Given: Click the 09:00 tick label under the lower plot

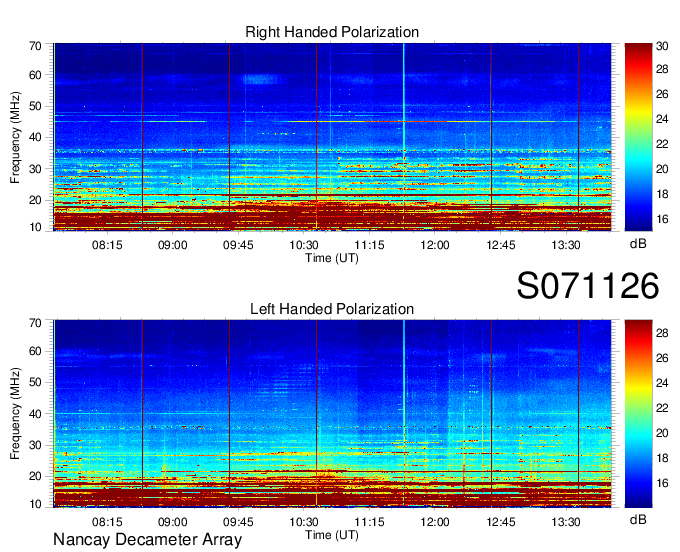Looking at the screenshot, I should [173, 522].
